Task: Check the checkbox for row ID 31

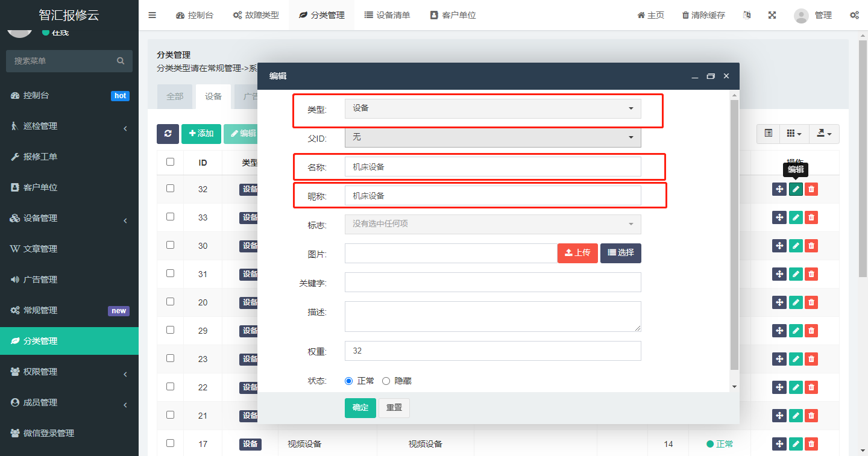Action: click(170, 273)
